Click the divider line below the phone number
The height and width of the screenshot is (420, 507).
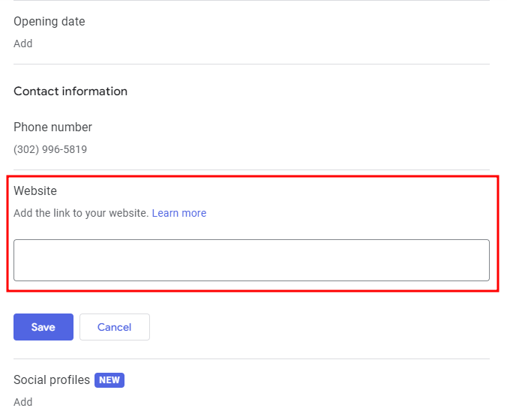click(x=251, y=169)
